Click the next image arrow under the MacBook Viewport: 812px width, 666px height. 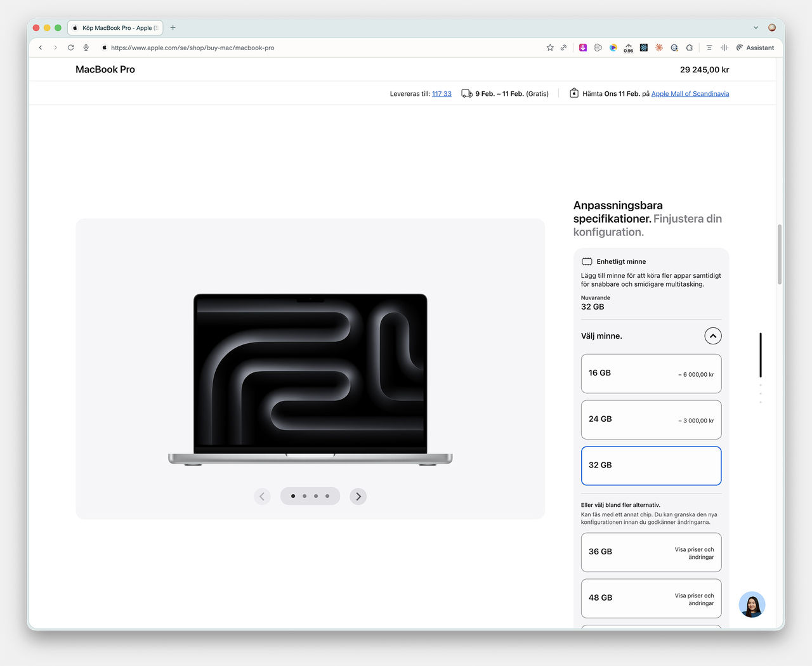click(x=358, y=496)
